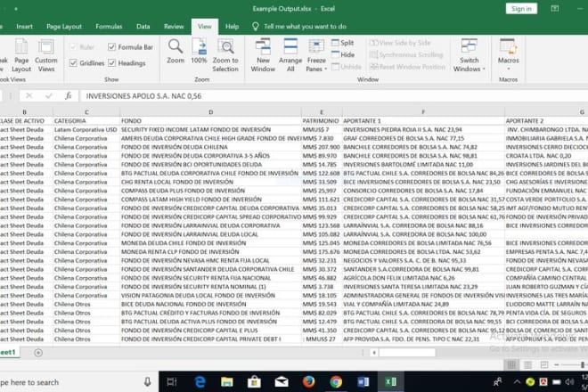This screenshot has width=588, height=392.
Task: Click the Sign in button
Action: 520,8
